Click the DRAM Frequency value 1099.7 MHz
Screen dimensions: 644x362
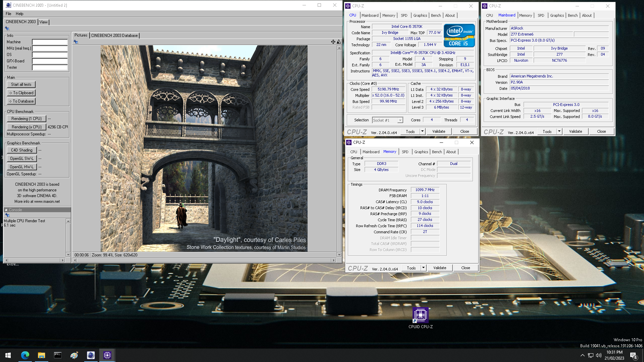425,190
